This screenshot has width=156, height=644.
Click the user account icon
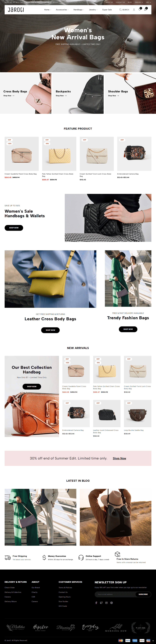(134, 10)
